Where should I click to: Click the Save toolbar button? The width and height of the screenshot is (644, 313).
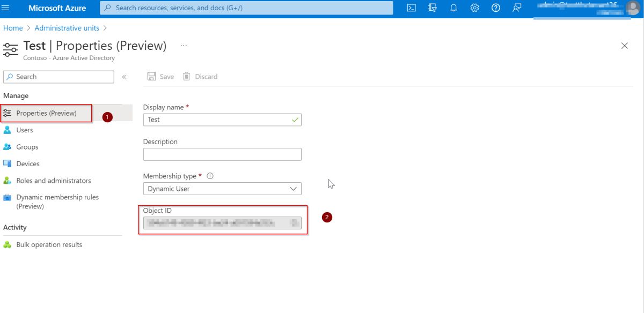click(x=160, y=77)
